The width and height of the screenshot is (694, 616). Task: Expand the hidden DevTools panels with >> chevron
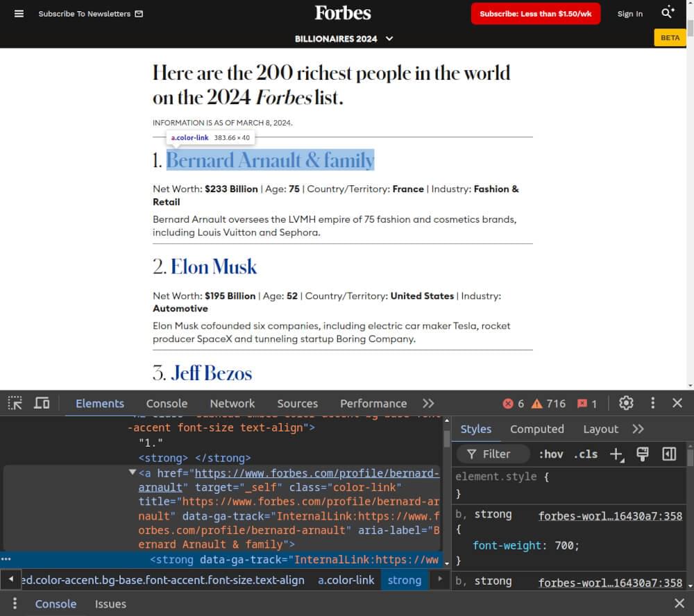428,403
